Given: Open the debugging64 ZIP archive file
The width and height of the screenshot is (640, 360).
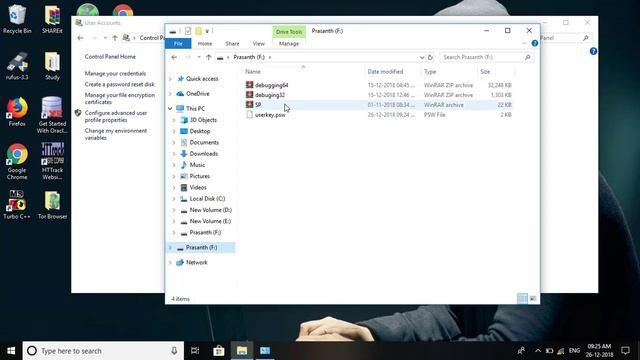Looking at the screenshot, I should pyautogui.click(x=271, y=85).
